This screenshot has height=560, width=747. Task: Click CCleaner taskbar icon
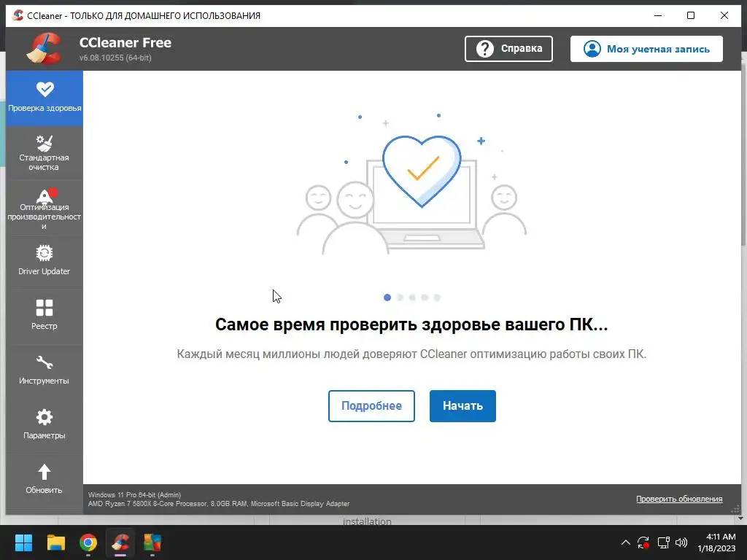pos(120,542)
